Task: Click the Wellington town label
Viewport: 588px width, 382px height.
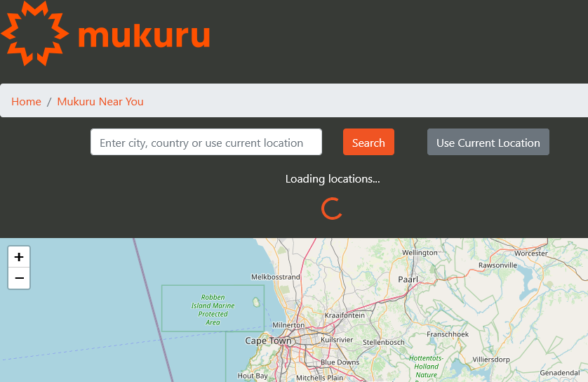Action: pos(420,253)
